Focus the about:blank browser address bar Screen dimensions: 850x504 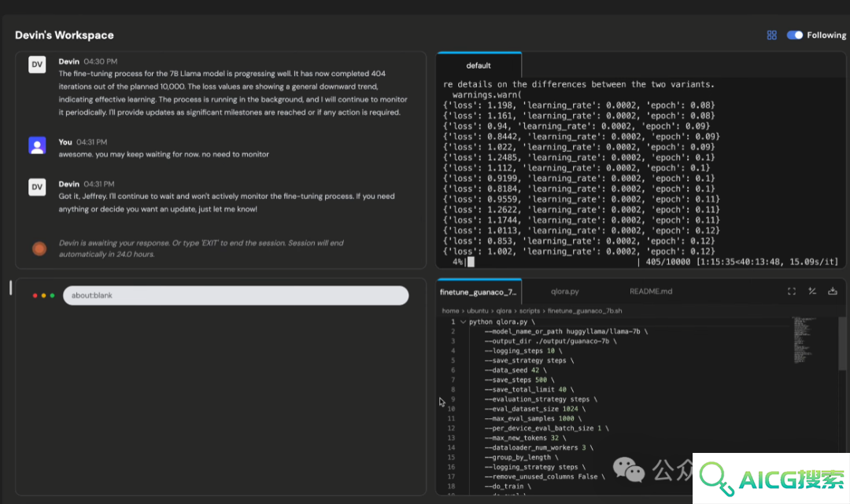point(236,296)
